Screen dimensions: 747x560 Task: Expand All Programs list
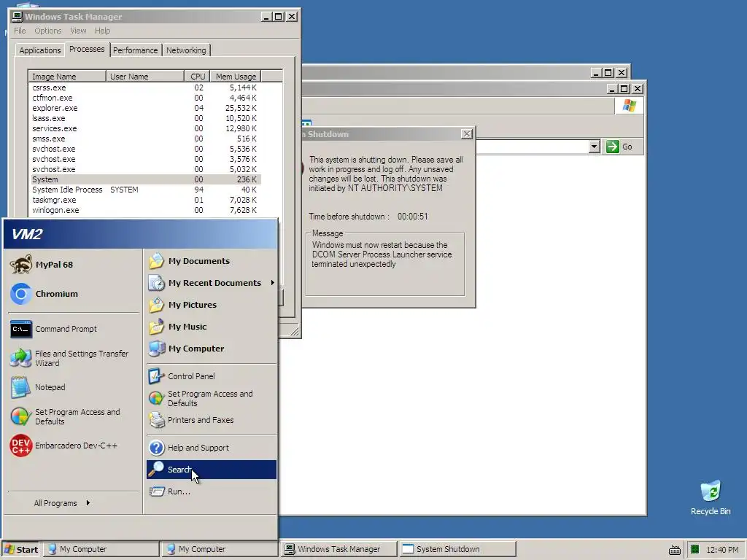click(62, 503)
